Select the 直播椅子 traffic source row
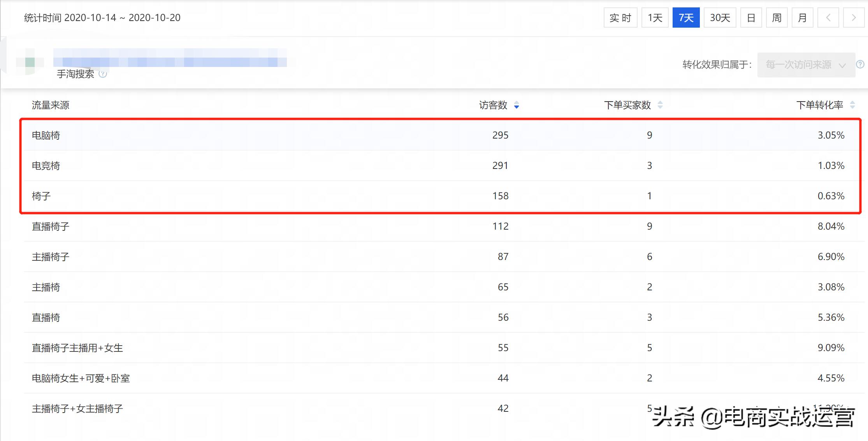The height and width of the screenshot is (441, 868). pos(51,227)
